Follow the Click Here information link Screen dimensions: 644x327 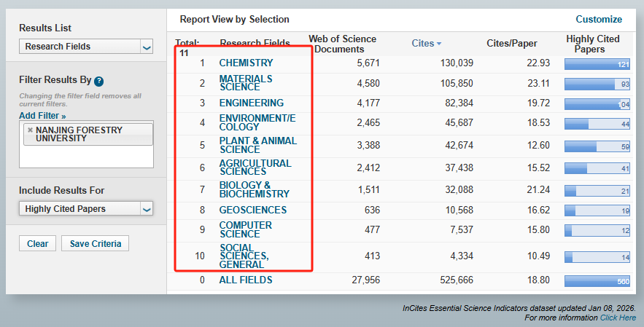pos(618,318)
